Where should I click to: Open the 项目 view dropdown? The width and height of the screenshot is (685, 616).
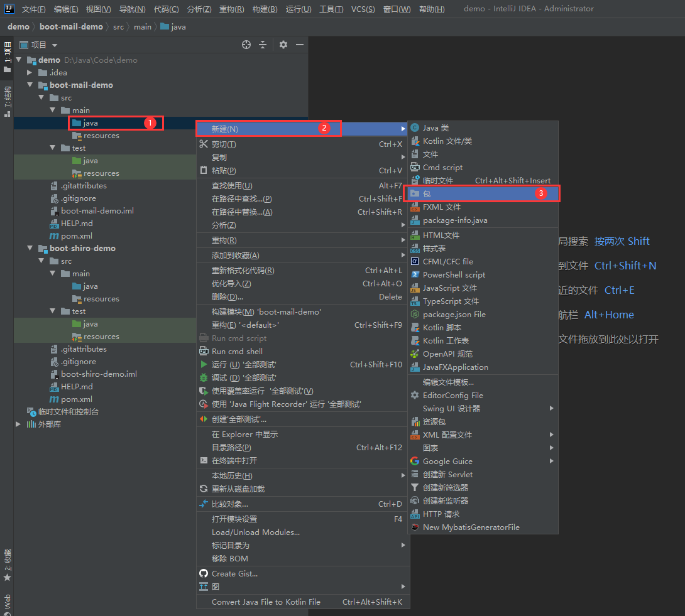tap(55, 45)
